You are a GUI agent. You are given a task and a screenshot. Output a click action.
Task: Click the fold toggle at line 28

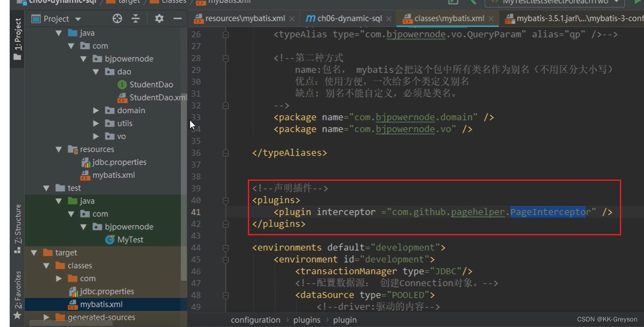tap(226, 58)
